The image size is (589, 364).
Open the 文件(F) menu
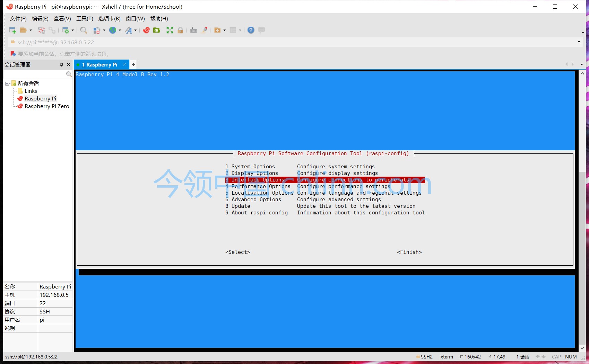[x=18, y=19]
